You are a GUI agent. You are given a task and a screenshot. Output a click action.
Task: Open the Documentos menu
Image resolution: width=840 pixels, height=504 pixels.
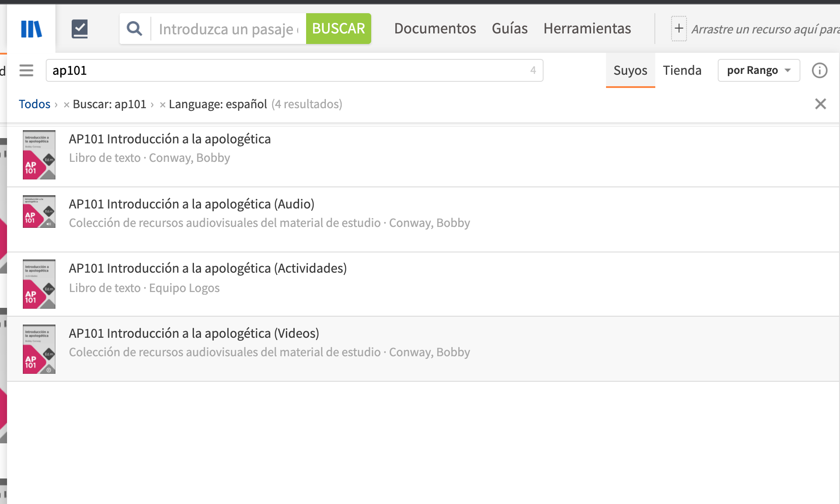435,29
